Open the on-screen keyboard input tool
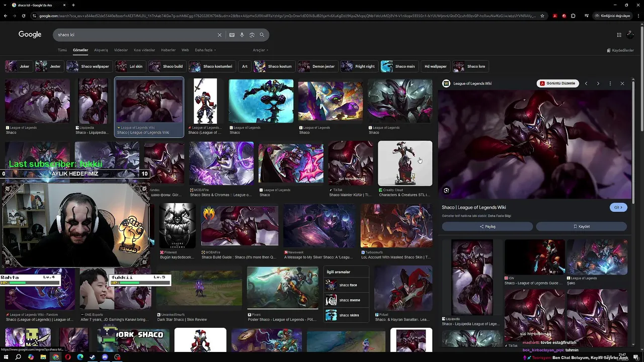 [231, 35]
